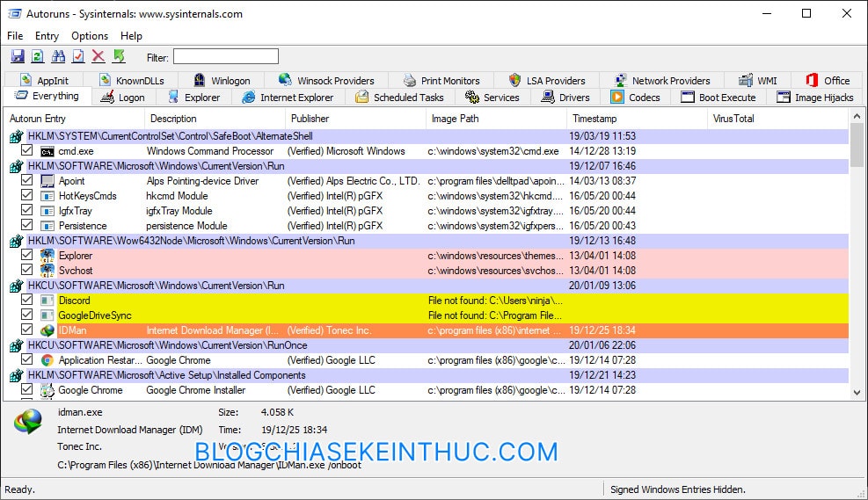Click the registry icon beside SafeBoot AlternateShell key
This screenshot has width=868, height=500.
click(x=17, y=136)
